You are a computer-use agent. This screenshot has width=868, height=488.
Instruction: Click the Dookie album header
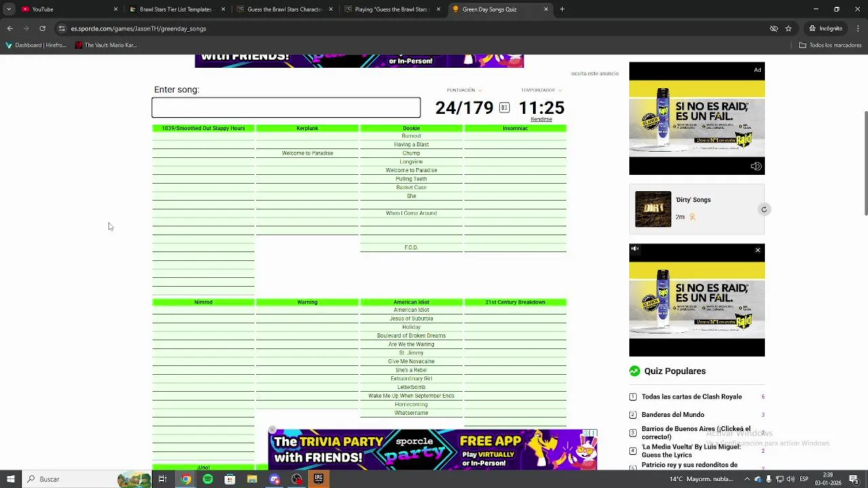click(412, 128)
